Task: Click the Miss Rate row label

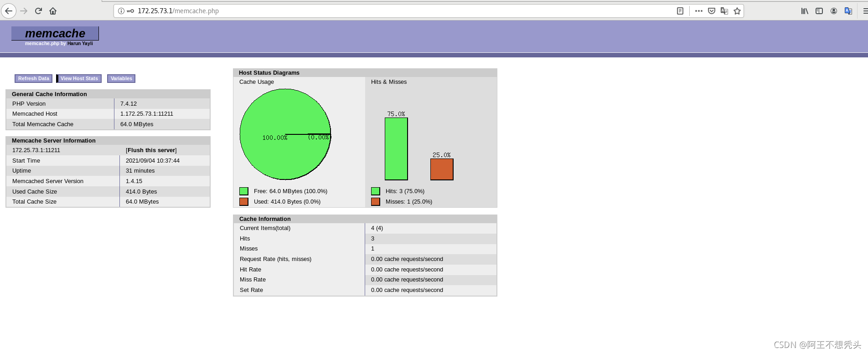Action: pyautogui.click(x=253, y=280)
